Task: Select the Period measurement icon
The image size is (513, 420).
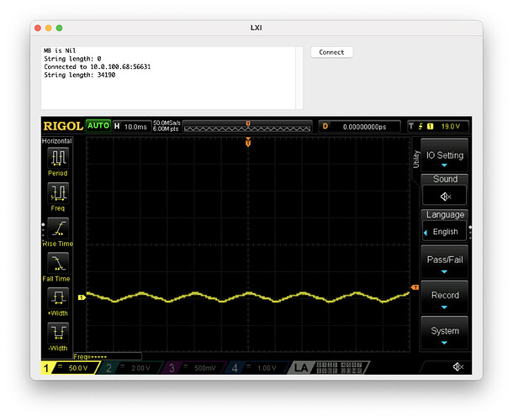Action: coord(58,158)
